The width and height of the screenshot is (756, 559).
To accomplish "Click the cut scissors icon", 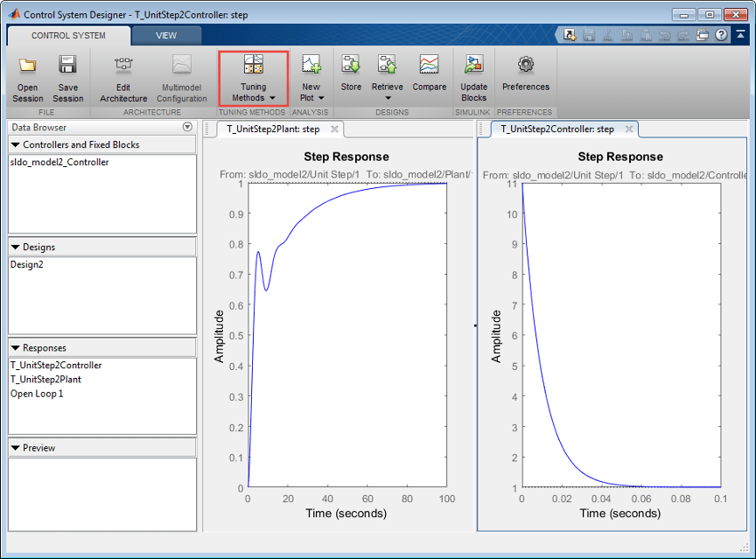I will point(607,35).
